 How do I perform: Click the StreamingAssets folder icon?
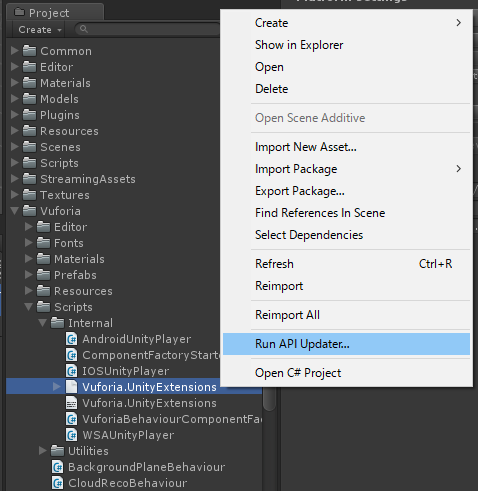tap(29, 179)
